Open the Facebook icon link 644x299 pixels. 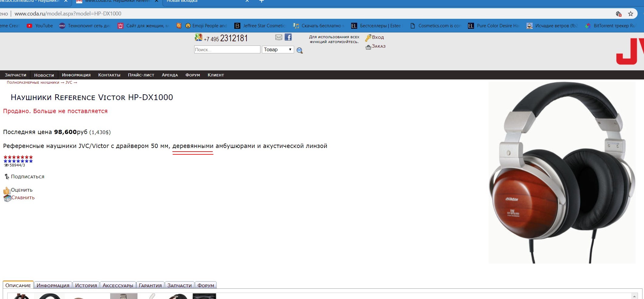(x=288, y=37)
